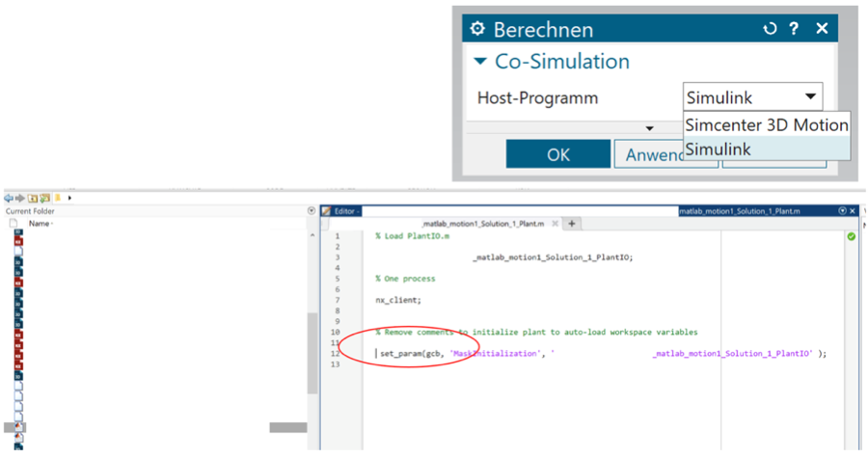The height and width of the screenshot is (457, 868).
Task: Click the gear icon in the Berechnen dialog title
Action: pyautogui.click(x=477, y=29)
